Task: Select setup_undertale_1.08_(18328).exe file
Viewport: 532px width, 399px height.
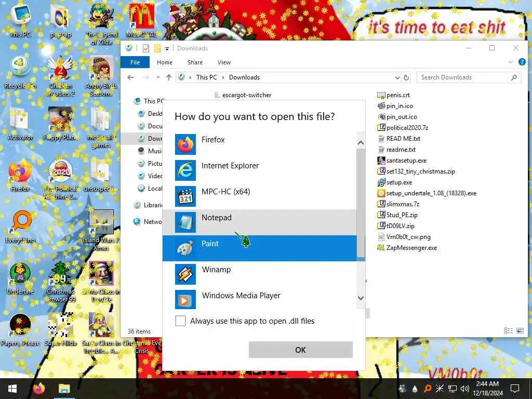Action: [427, 193]
